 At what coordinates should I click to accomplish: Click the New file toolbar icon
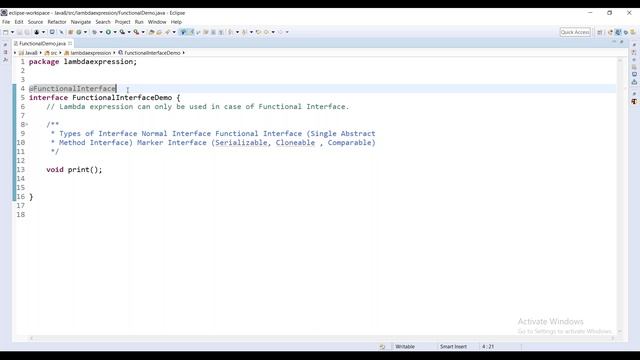(x=6, y=32)
